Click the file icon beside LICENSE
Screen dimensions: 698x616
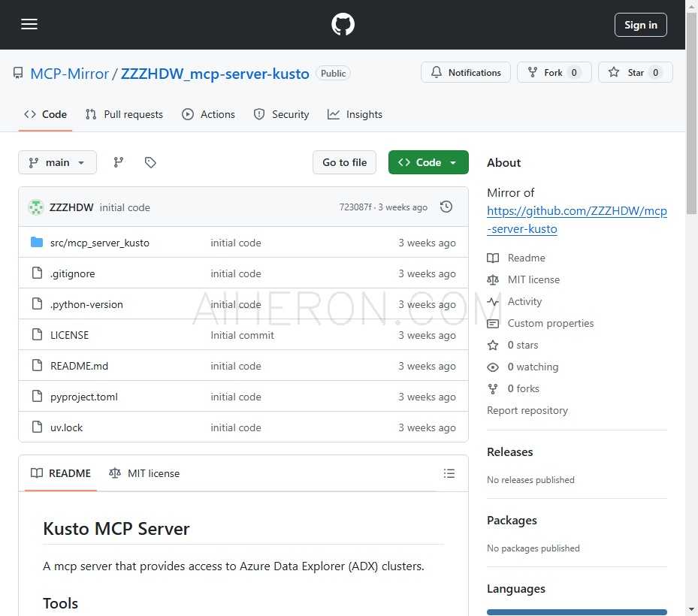click(x=38, y=334)
